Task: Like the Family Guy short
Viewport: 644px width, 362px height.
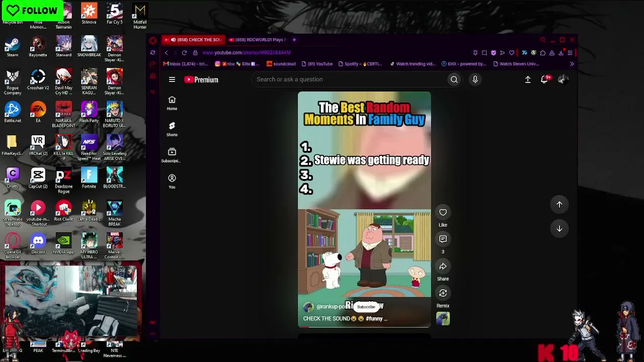Action: click(x=443, y=212)
